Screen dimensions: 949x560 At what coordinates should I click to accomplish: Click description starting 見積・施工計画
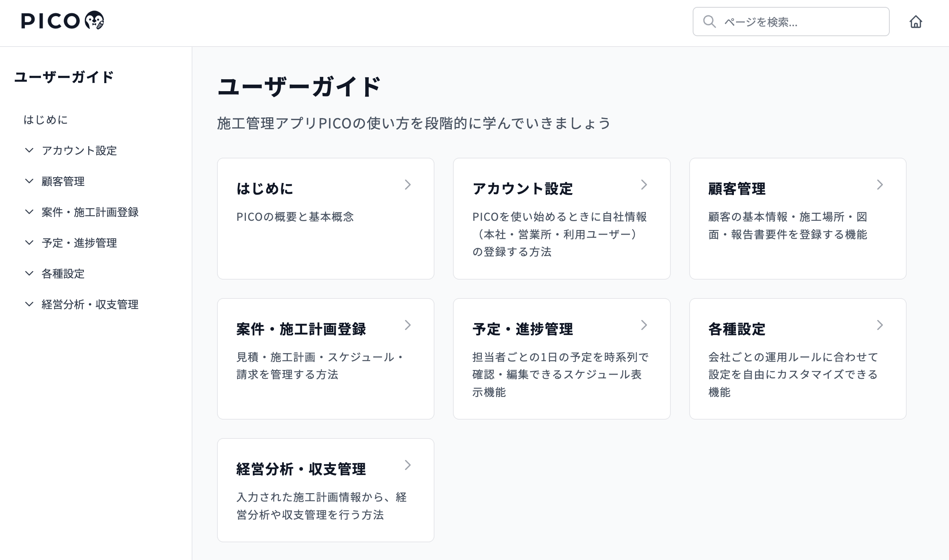point(320,366)
